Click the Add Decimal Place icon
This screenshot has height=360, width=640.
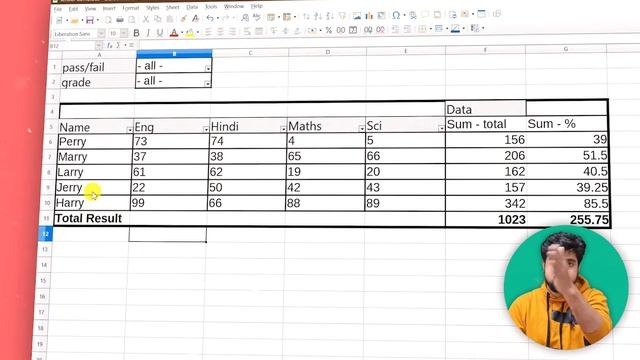tap(368, 30)
